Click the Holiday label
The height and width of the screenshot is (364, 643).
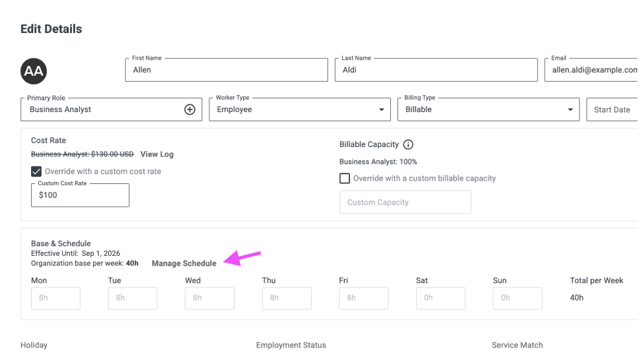pyautogui.click(x=34, y=345)
